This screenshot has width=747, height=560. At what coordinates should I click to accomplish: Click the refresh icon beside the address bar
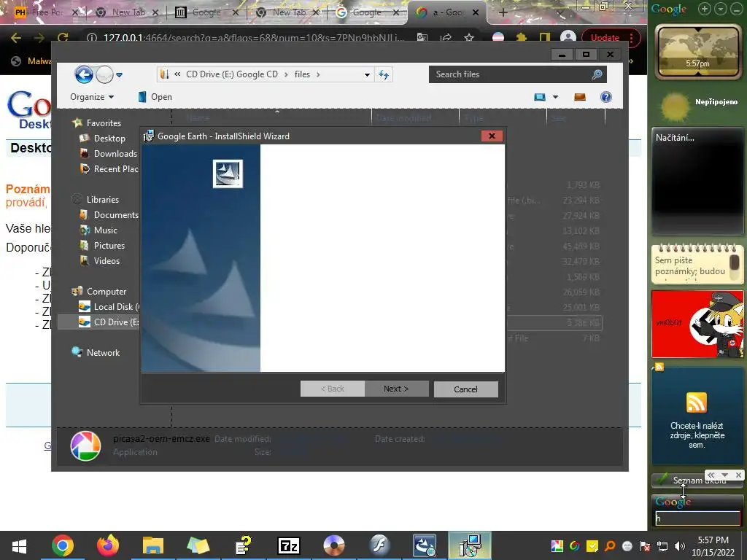[x=384, y=74]
